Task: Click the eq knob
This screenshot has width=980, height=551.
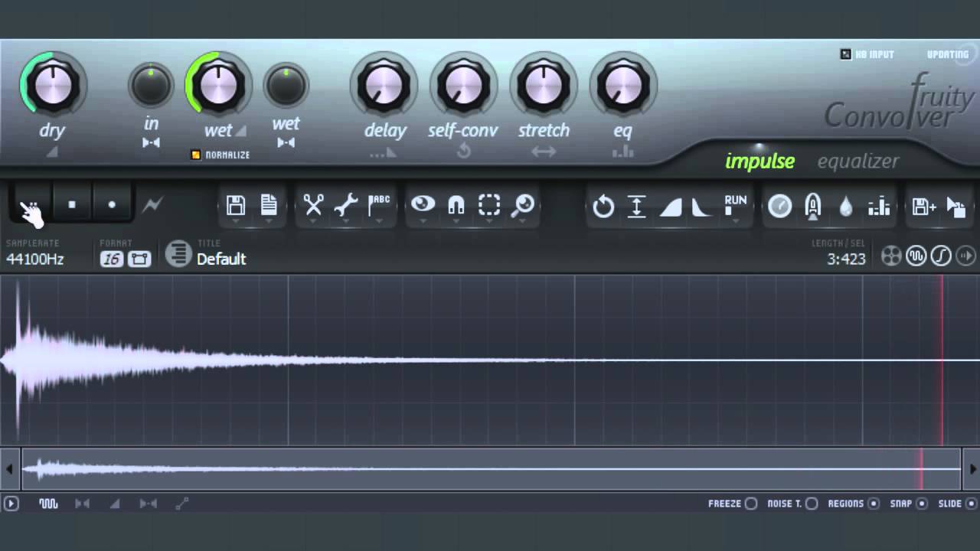Action: pos(623,84)
